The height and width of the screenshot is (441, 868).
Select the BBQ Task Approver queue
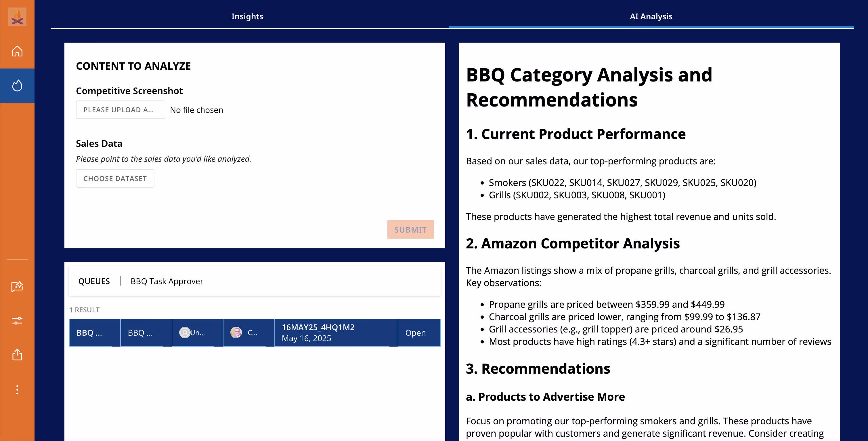coord(167,281)
